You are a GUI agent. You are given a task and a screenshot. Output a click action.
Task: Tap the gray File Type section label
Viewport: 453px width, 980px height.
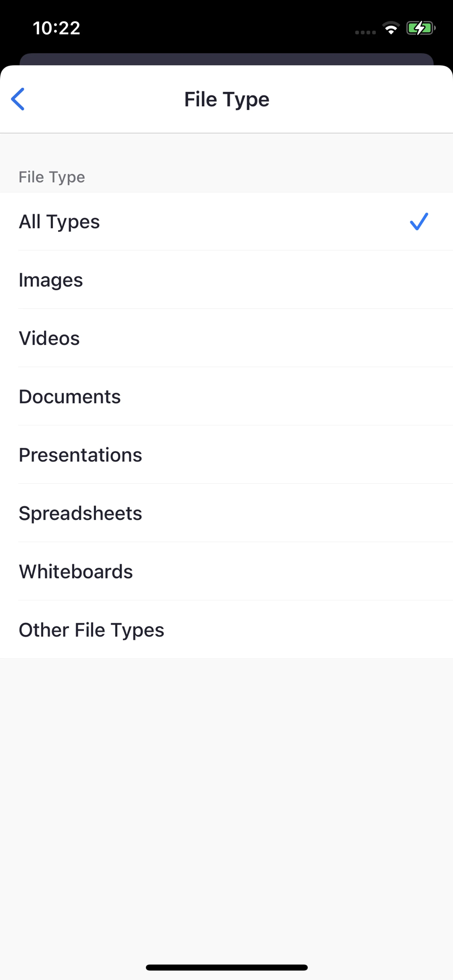[x=52, y=177]
